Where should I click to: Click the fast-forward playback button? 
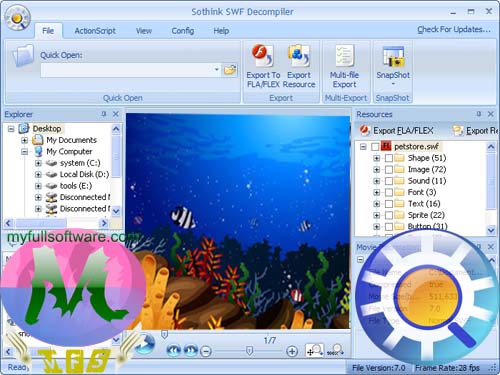tap(191, 350)
